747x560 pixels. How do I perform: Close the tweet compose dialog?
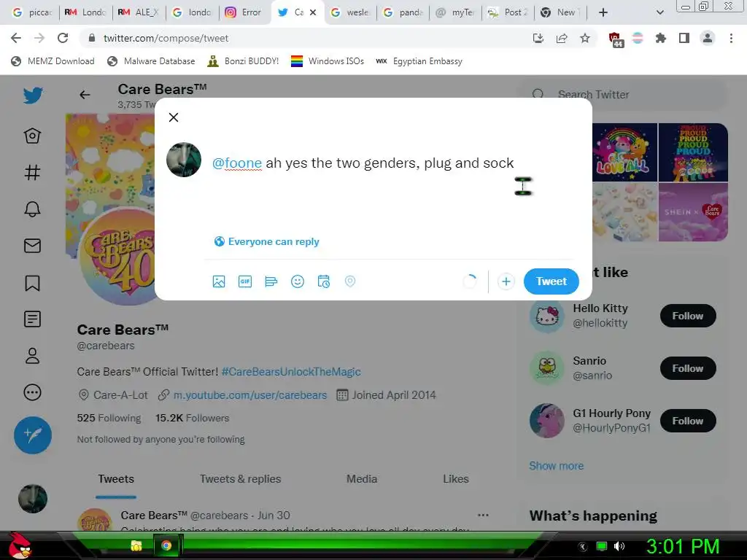click(x=174, y=117)
